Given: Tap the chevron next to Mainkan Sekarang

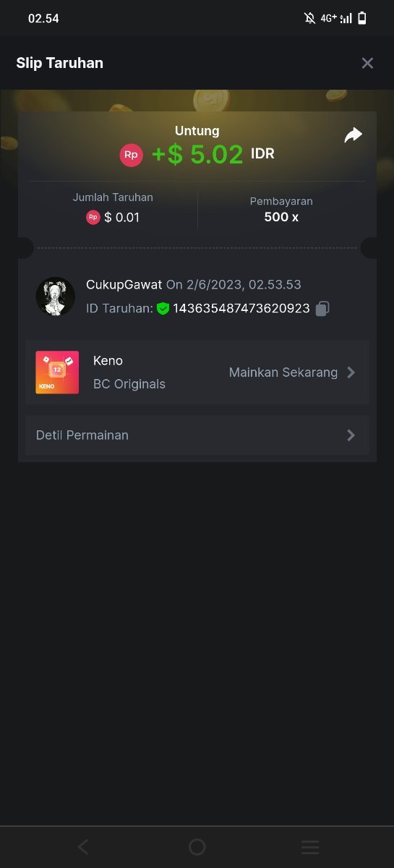Looking at the screenshot, I should pos(351,373).
